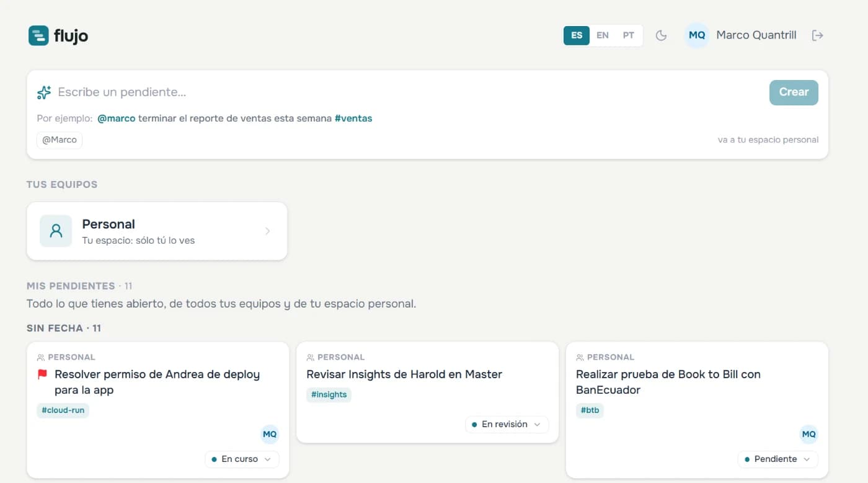The width and height of the screenshot is (868, 483).
Task: Toggle dark mode with the moon icon
Action: (x=662, y=35)
